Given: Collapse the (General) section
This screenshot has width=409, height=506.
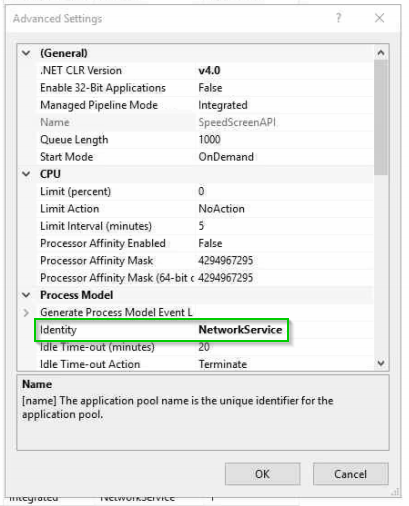Looking at the screenshot, I should point(26,53).
